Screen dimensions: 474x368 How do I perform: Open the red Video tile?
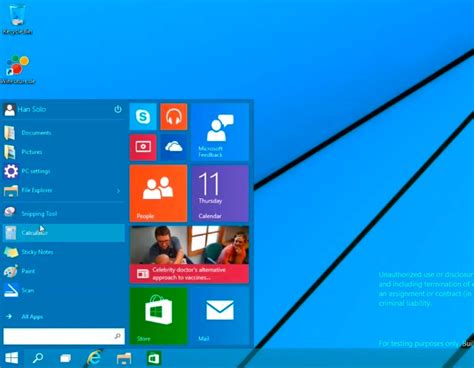click(x=143, y=147)
